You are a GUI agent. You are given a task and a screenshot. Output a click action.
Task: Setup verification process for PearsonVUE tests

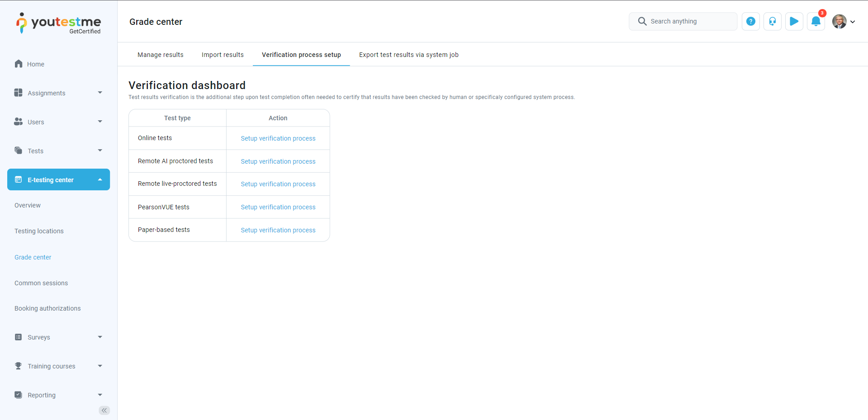click(278, 207)
